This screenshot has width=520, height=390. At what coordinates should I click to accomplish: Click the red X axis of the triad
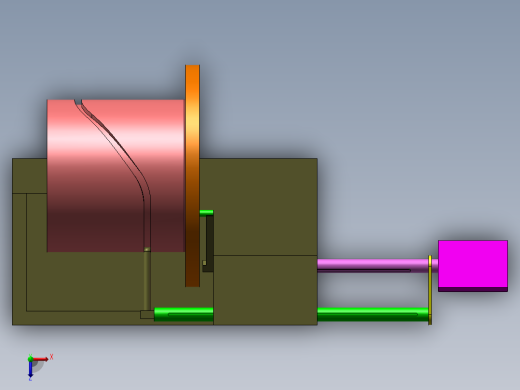click(41, 359)
